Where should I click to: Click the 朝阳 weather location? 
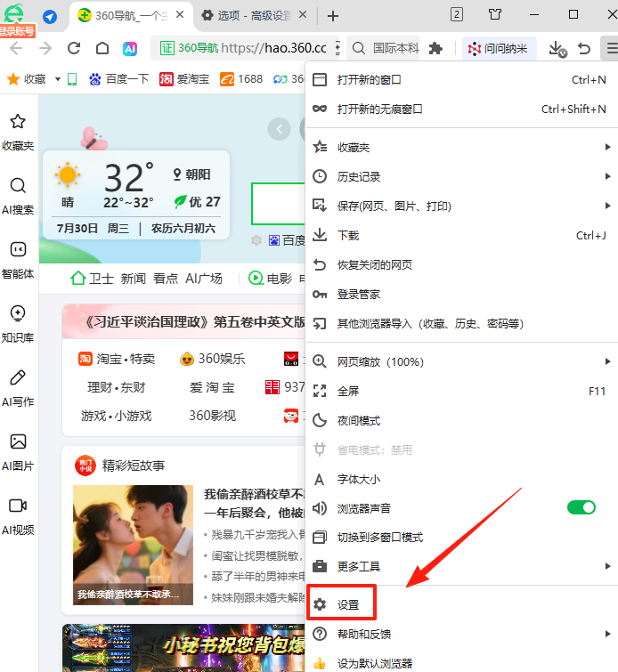pos(191,174)
